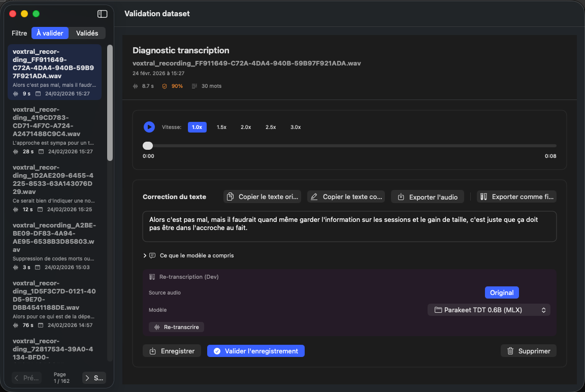Set playback speed to 3.0x
The width and height of the screenshot is (585, 392).
[x=296, y=127]
